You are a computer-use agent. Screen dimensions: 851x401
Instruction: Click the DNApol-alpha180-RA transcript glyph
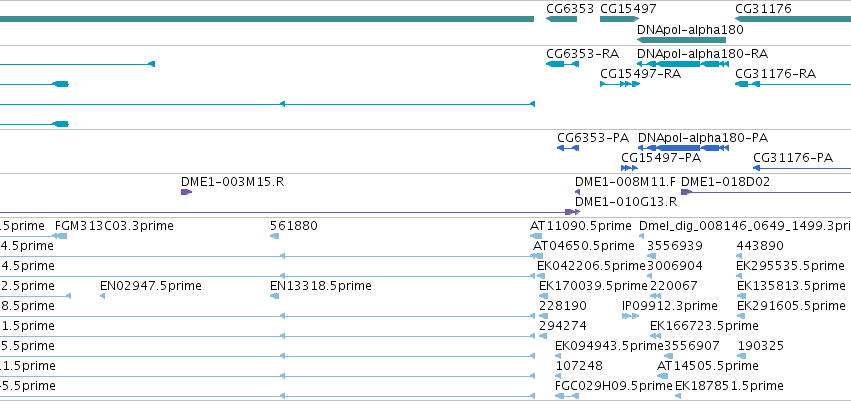[x=682, y=64]
